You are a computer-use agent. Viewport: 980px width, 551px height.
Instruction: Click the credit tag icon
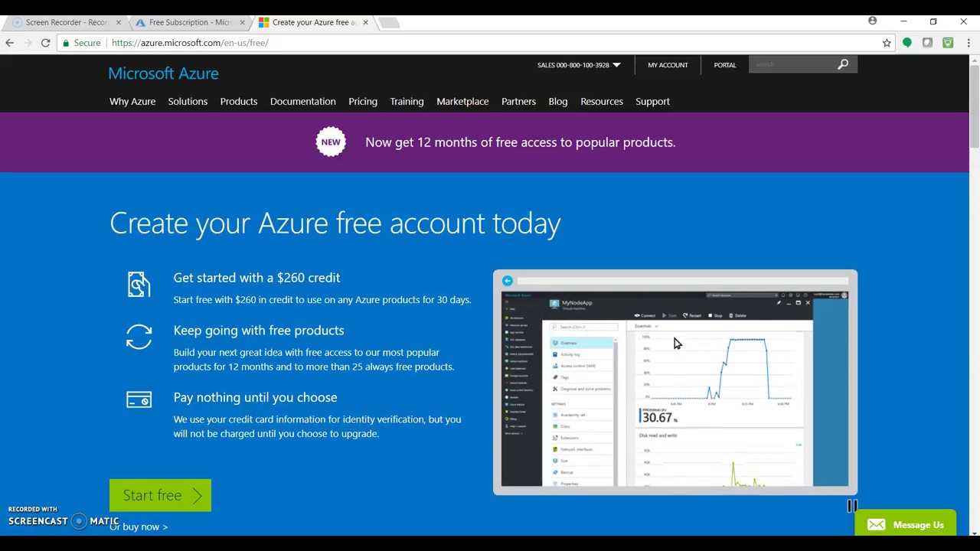139,284
